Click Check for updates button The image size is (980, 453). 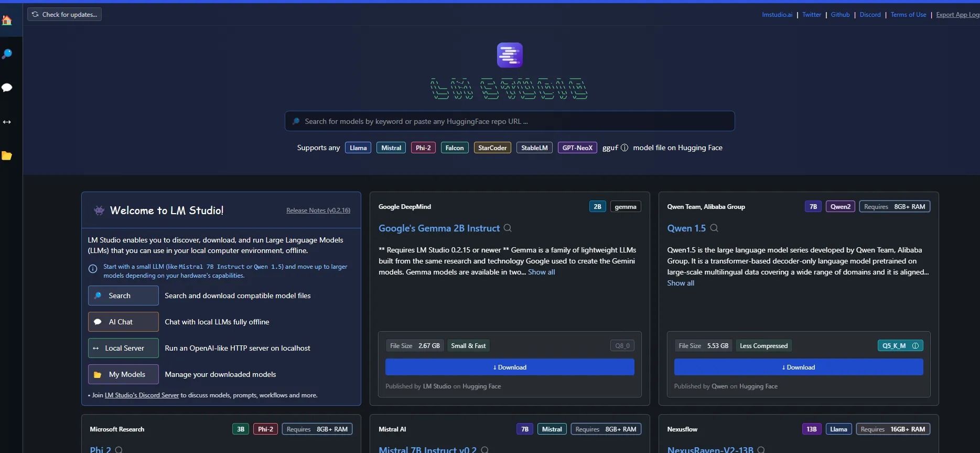(64, 14)
